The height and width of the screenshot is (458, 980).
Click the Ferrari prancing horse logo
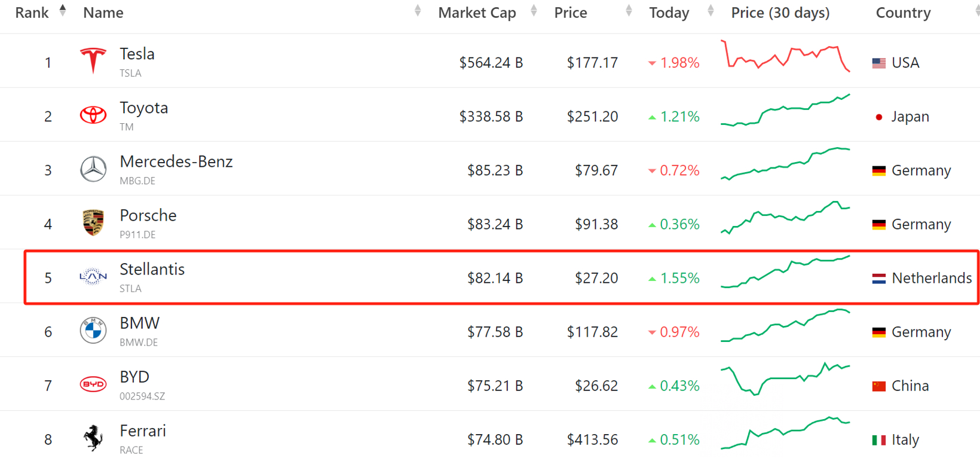pyautogui.click(x=93, y=438)
